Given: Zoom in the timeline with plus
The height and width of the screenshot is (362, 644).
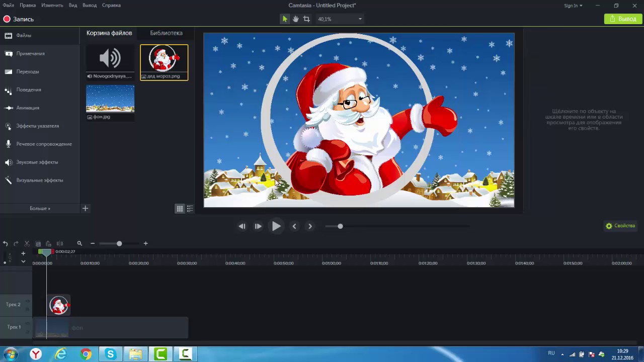Looking at the screenshot, I should click(145, 243).
